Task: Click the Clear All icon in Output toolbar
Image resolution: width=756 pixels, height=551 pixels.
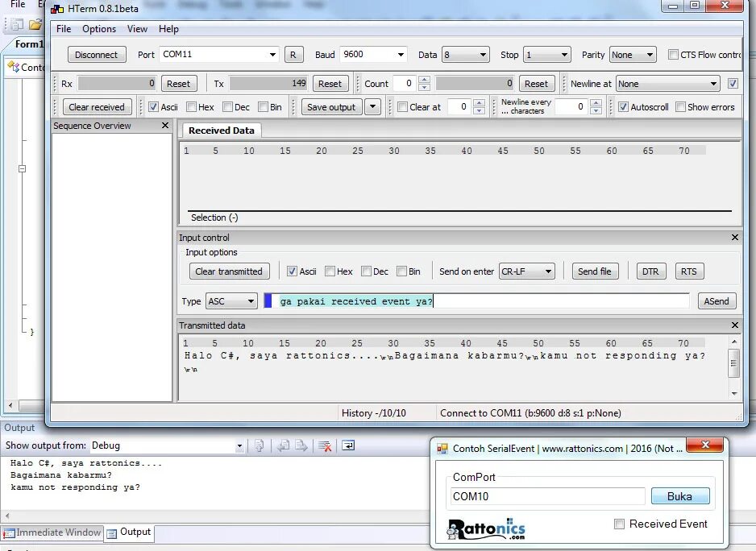Action: point(326,446)
